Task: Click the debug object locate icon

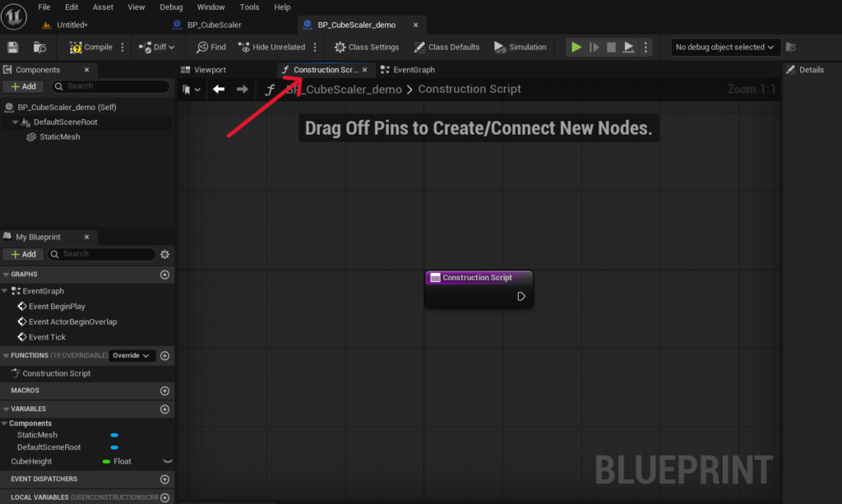Action: (x=791, y=47)
